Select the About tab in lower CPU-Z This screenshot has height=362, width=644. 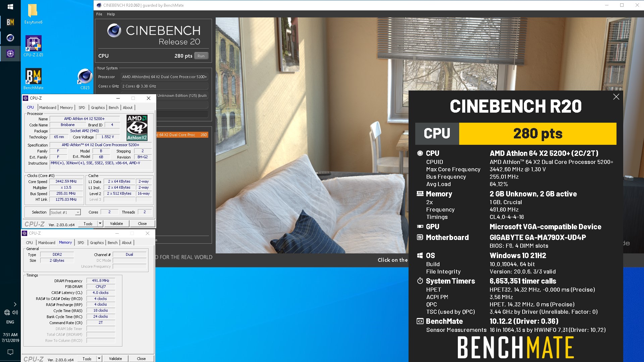click(x=127, y=243)
